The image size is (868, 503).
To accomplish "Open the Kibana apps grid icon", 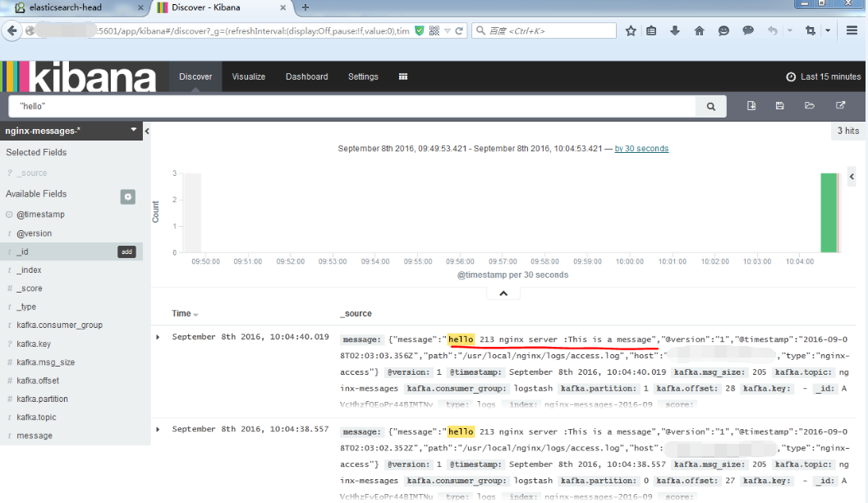I will [x=403, y=76].
